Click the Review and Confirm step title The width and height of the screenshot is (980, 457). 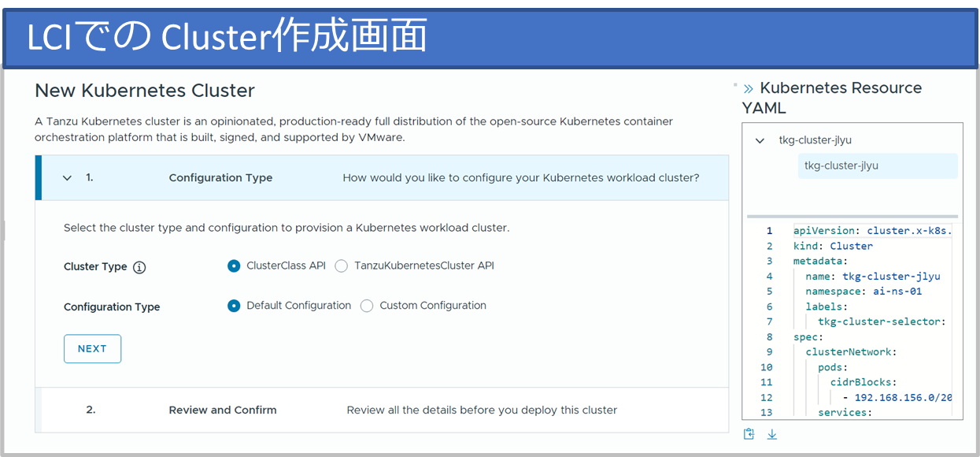coord(223,410)
